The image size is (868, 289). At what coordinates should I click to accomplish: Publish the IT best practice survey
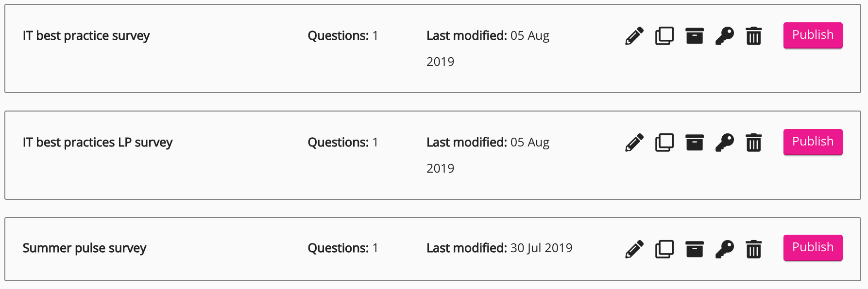pos(813,35)
